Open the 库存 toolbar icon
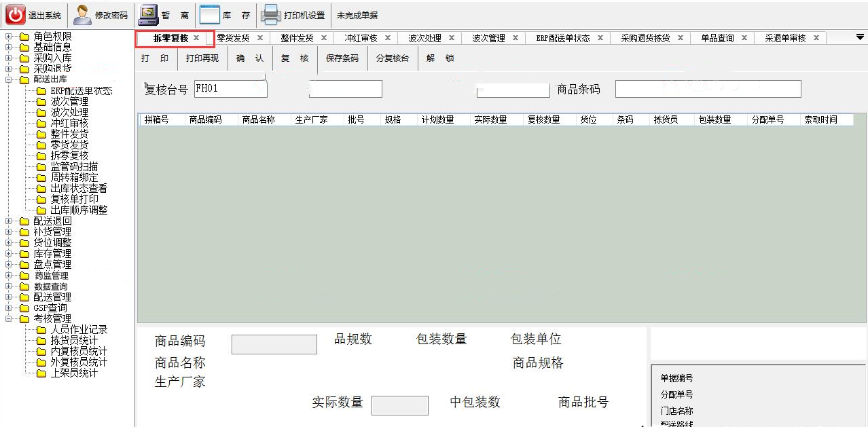Viewport: 868px width, 427px height. pos(210,14)
